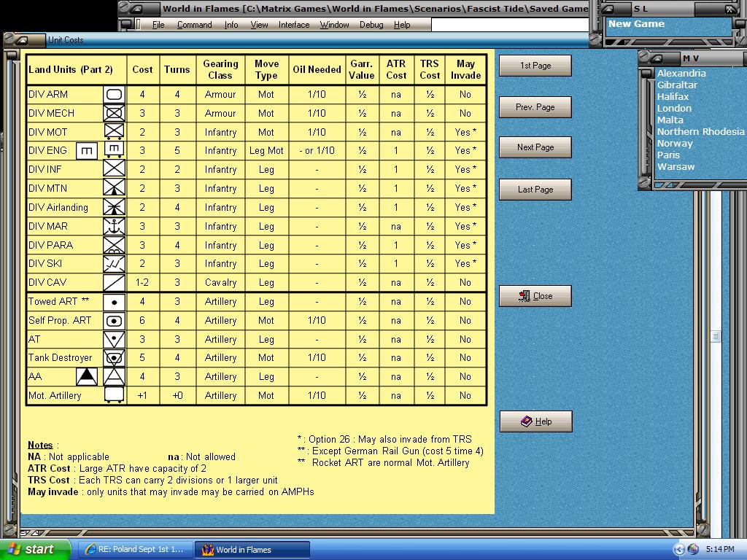Open the Windows start menu
The image size is (747, 560).
point(36,549)
